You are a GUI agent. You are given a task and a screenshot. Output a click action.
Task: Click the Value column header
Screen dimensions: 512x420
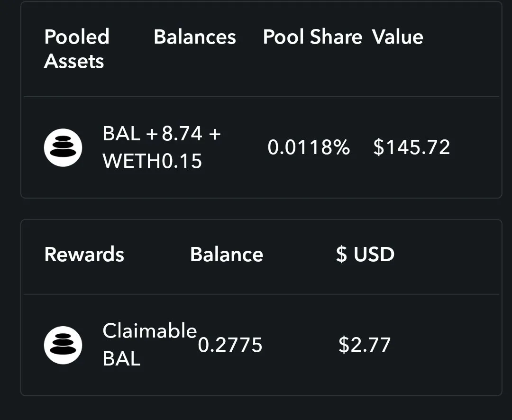click(398, 37)
